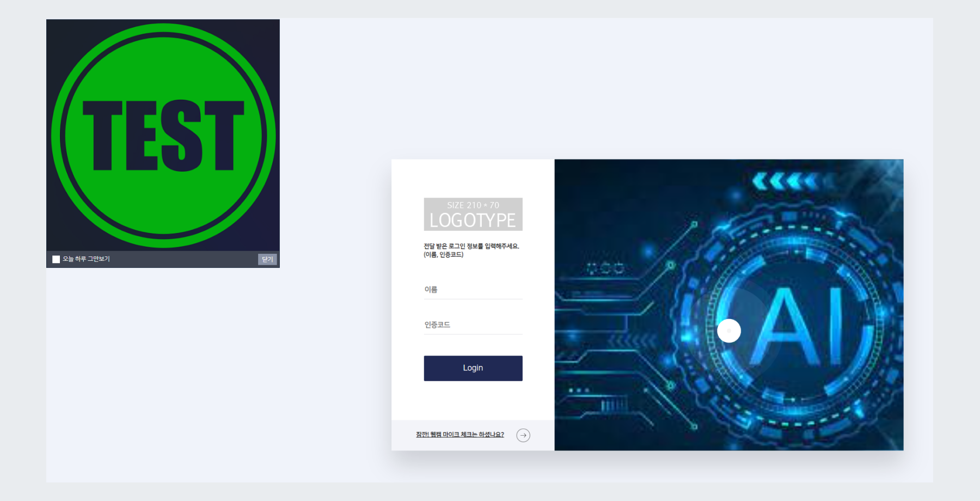Screen dimensions: 980x501
Task: Click the circled right-arrow icon
Action: pos(523,435)
